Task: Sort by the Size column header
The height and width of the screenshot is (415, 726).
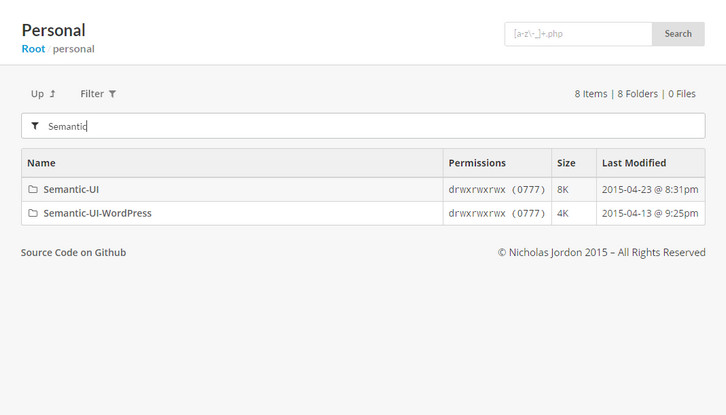Action: (566, 163)
